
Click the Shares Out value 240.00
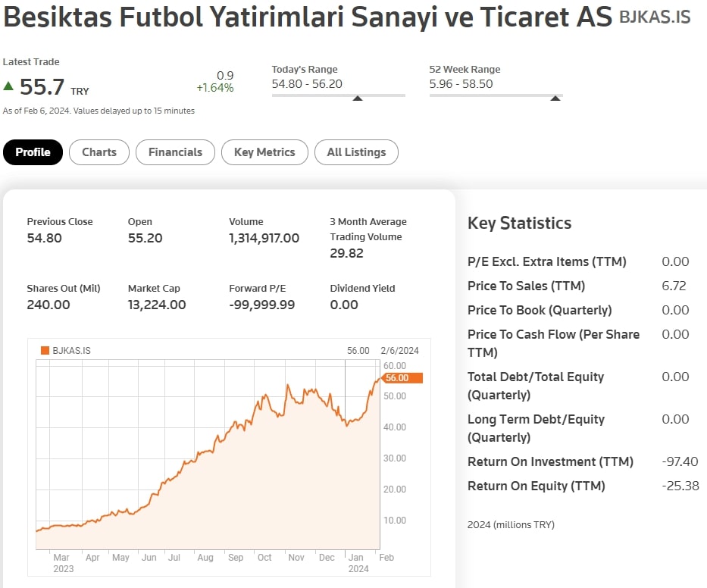[48, 305]
